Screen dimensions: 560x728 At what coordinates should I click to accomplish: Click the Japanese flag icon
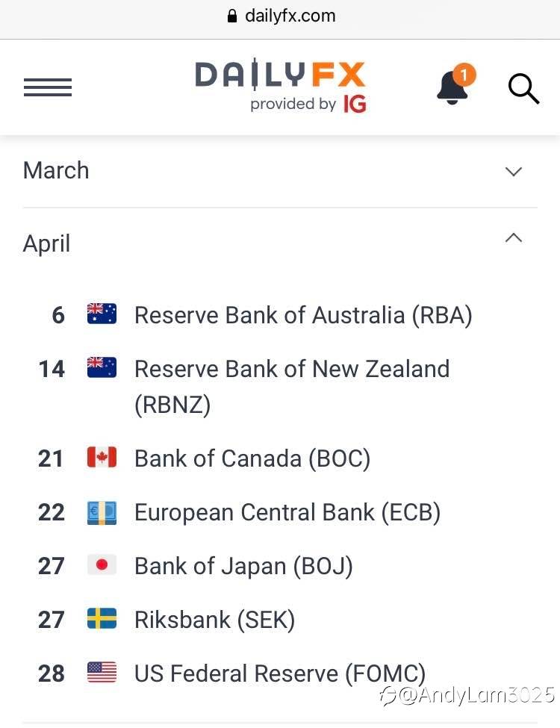point(102,564)
